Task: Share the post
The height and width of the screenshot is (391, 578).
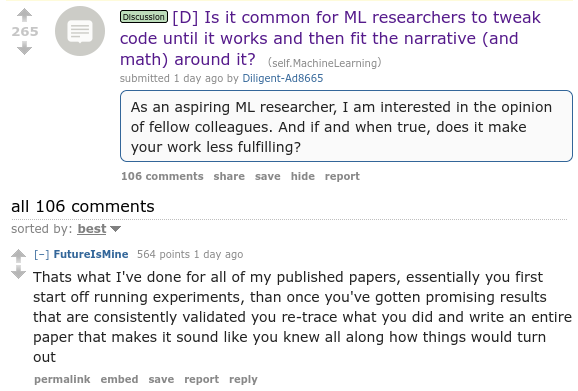Action: point(229,176)
